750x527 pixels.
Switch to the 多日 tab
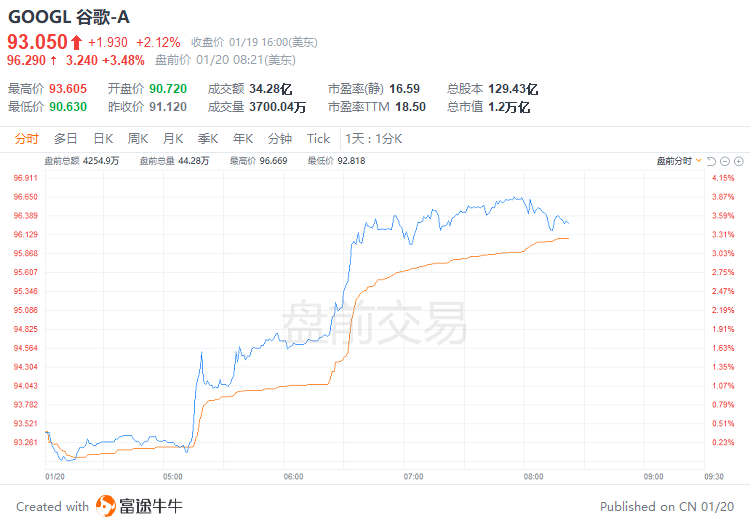coord(66,139)
